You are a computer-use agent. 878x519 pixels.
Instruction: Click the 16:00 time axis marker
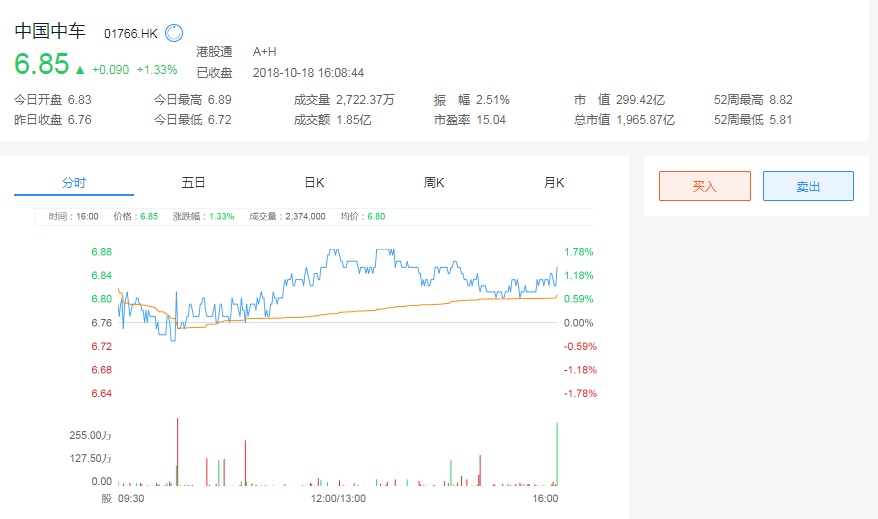pos(545,498)
